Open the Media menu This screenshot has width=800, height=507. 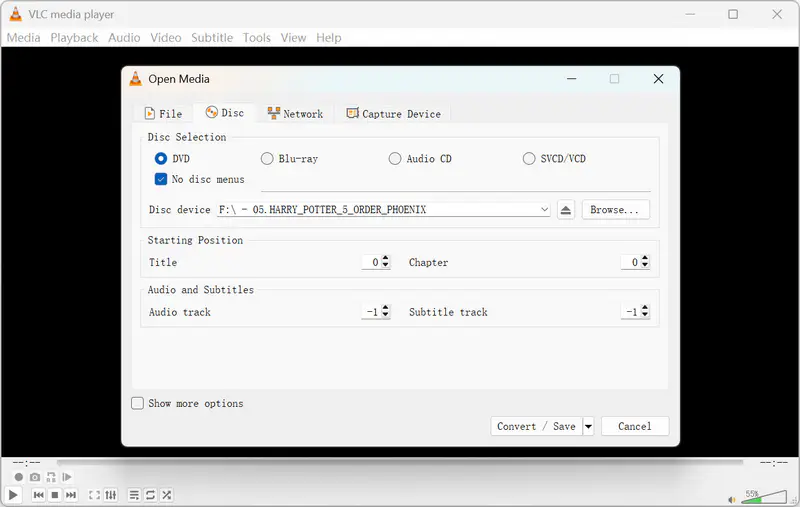click(23, 38)
